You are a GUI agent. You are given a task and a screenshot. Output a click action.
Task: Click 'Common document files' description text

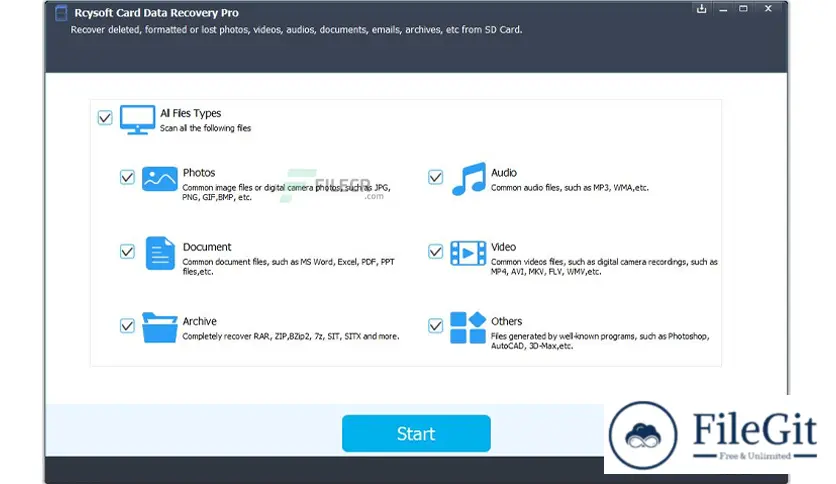point(288,267)
